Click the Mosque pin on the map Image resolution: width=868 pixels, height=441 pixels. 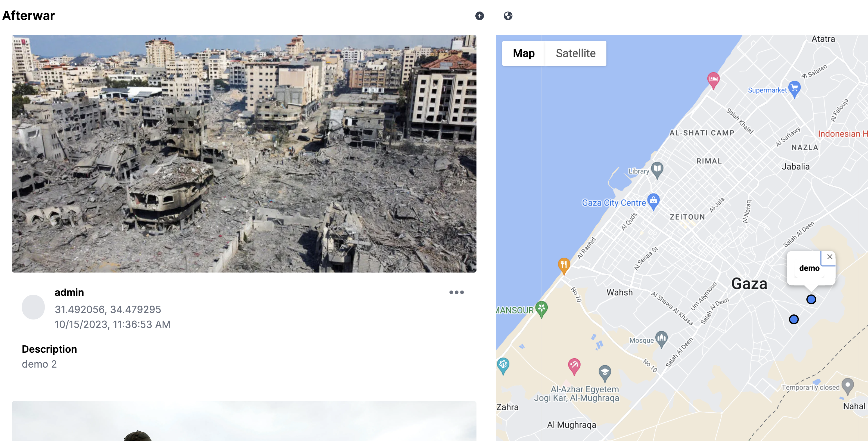(x=662, y=339)
